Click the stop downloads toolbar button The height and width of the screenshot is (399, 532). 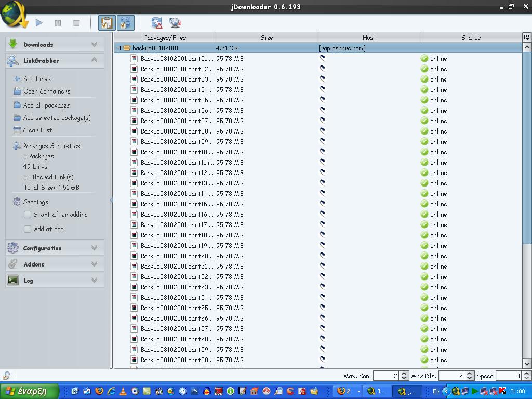[x=76, y=23]
